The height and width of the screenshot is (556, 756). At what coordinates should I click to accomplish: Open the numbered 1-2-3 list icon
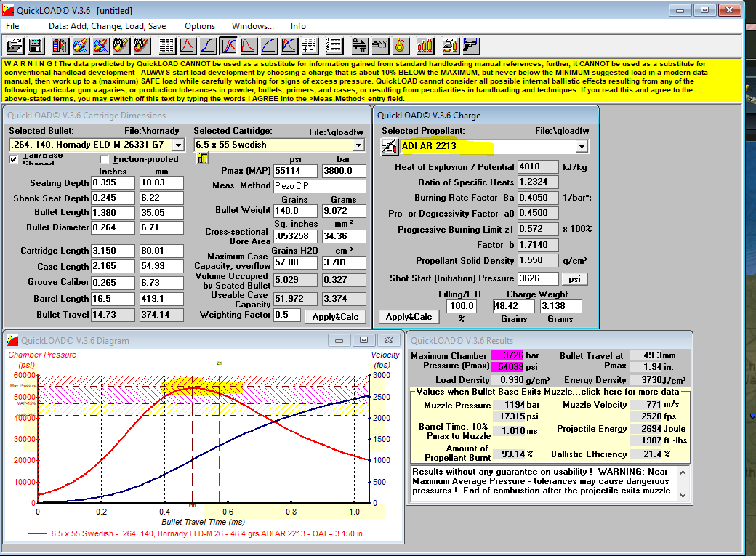[x=334, y=46]
